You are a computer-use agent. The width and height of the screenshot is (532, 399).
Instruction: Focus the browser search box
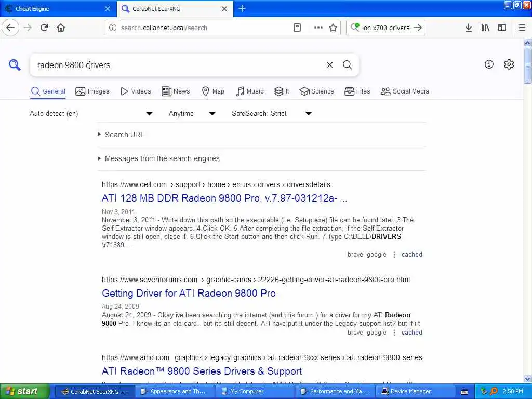386,28
